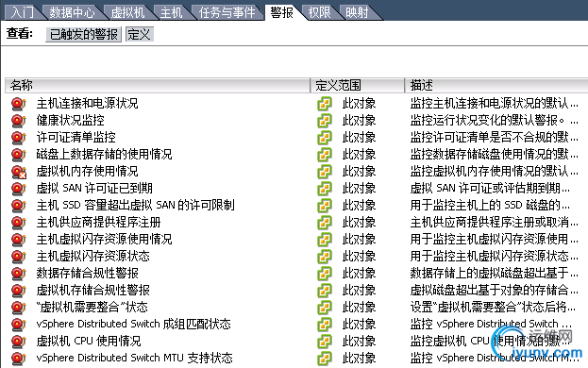
Task: Select alarm name 虚拟 SAN 许可证已到期
Action: point(94,188)
